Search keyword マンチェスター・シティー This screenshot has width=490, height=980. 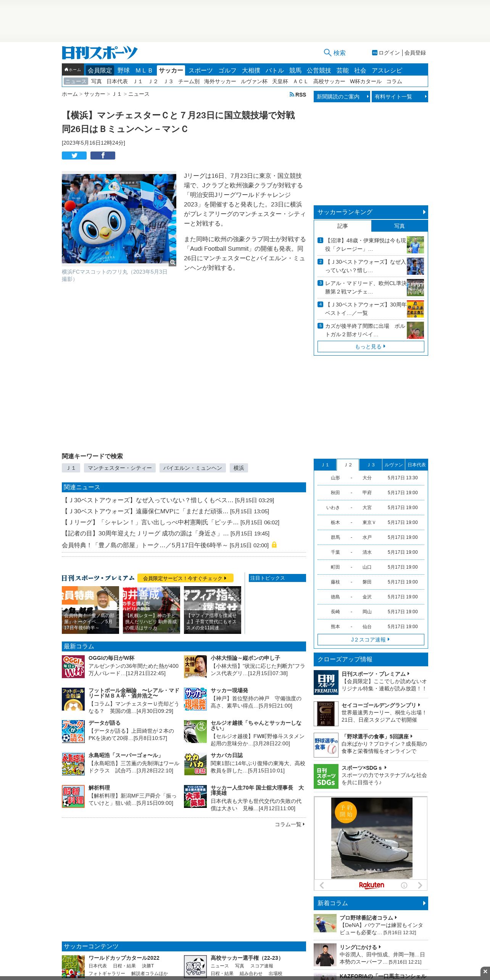pyautogui.click(x=120, y=468)
